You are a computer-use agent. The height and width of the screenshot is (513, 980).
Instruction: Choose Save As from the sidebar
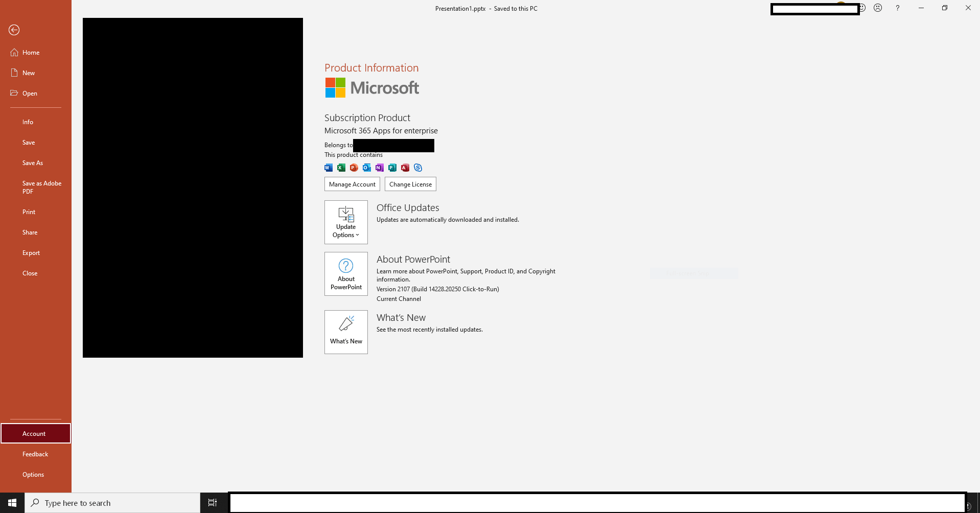point(33,163)
